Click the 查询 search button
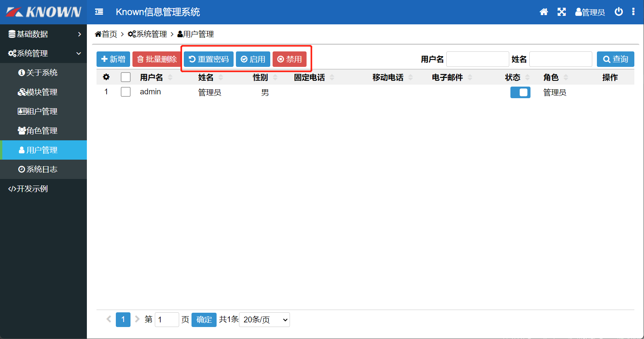This screenshot has width=644, height=339. [x=615, y=59]
